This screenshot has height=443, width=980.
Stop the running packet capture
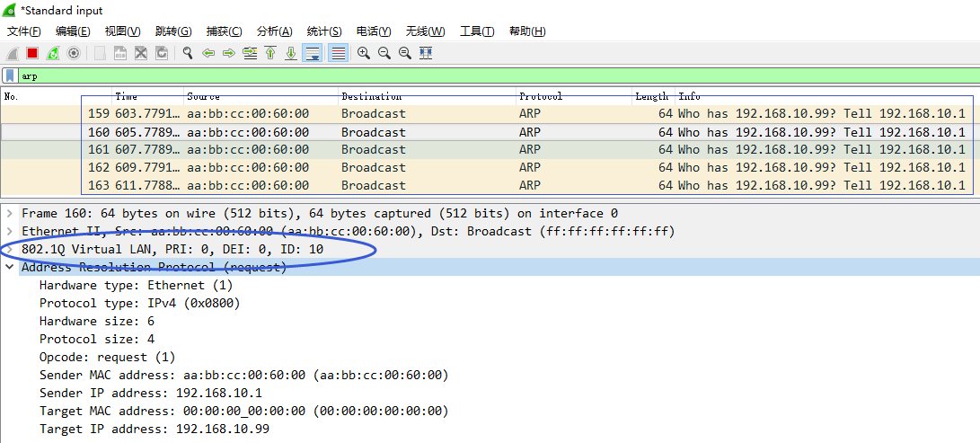coord(32,53)
